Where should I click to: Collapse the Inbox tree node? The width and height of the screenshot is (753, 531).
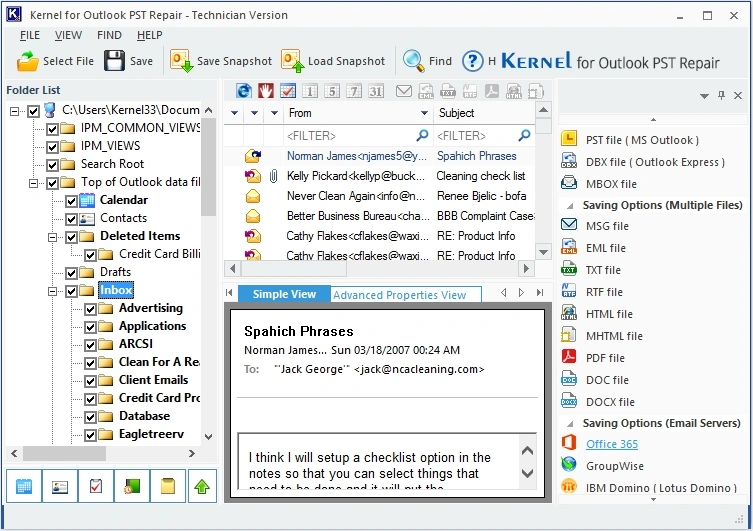[52, 291]
